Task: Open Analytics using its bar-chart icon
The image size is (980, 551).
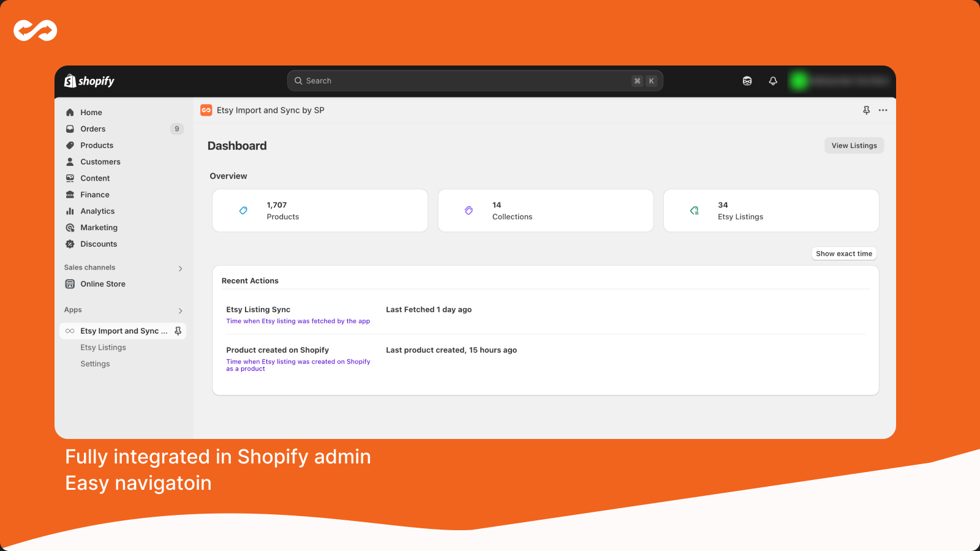Action: pyautogui.click(x=70, y=211)
